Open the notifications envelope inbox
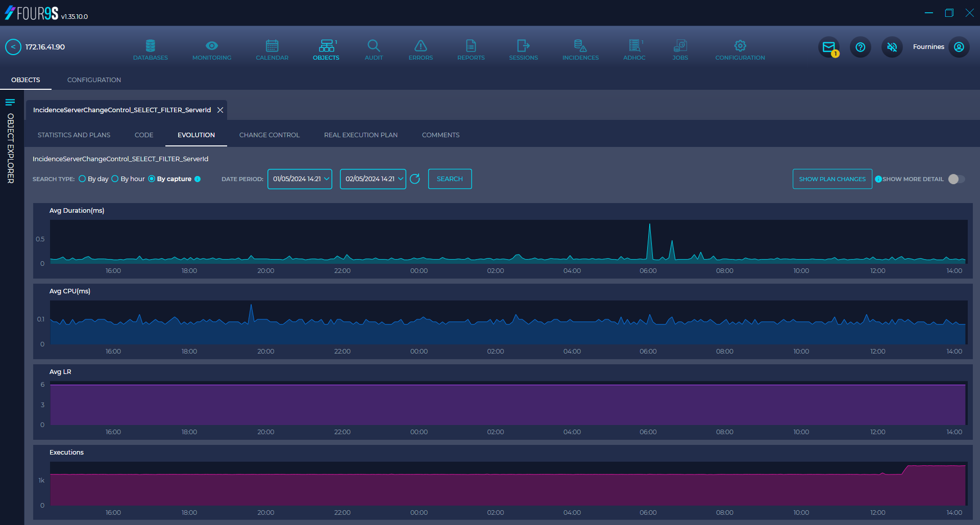This screenshot has width=980, height=525. (x=828, y=47)
